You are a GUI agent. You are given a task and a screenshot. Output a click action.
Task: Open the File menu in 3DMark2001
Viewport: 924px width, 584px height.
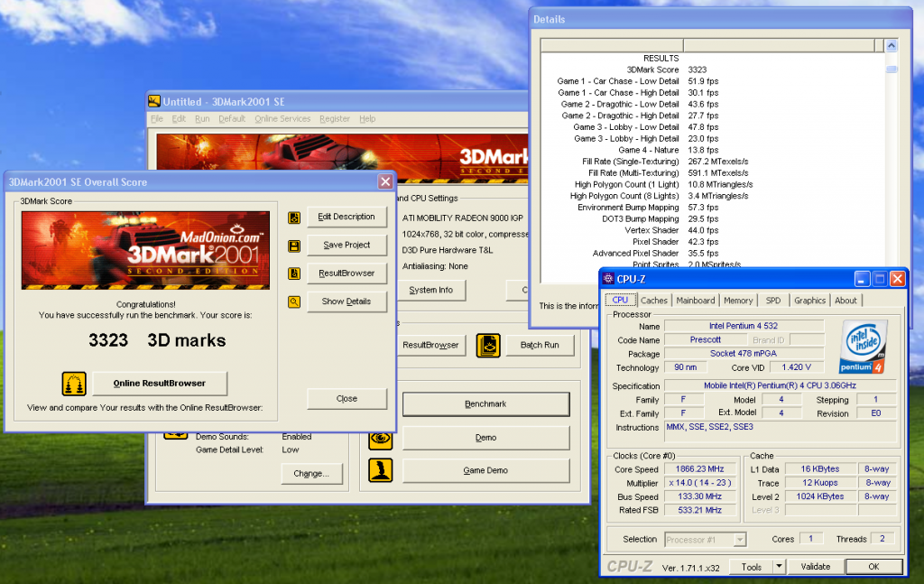point(157,118)
